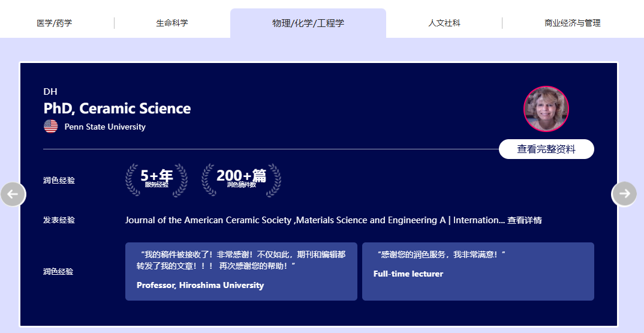Viewport: 644px width, 333px height.
Task: Click the United States flag icon
Action: click(51, 127)
